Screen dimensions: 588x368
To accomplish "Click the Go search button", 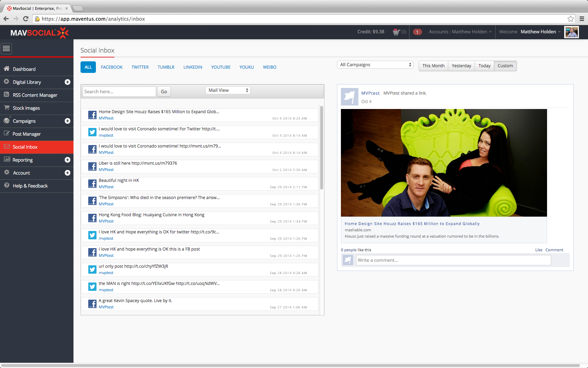I will pyautogui.click(x=164, y=91).
